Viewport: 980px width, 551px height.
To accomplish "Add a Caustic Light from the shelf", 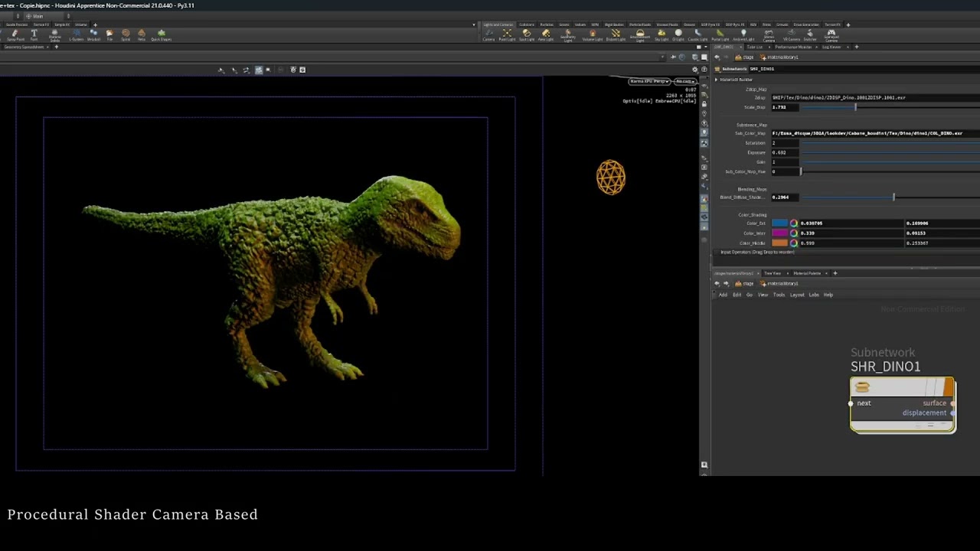I will coord(697,35).
